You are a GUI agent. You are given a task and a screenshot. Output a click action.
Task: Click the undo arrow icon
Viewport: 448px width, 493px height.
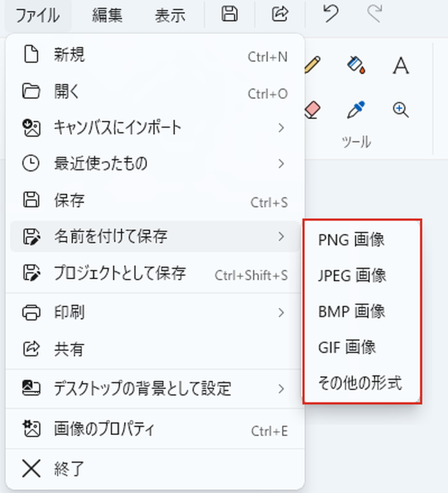(331, 14)
